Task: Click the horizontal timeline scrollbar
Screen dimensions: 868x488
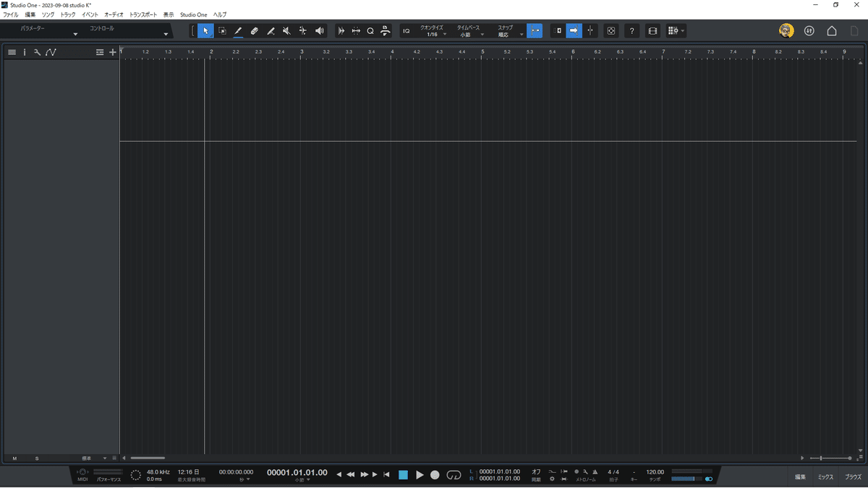Action: 148,458
